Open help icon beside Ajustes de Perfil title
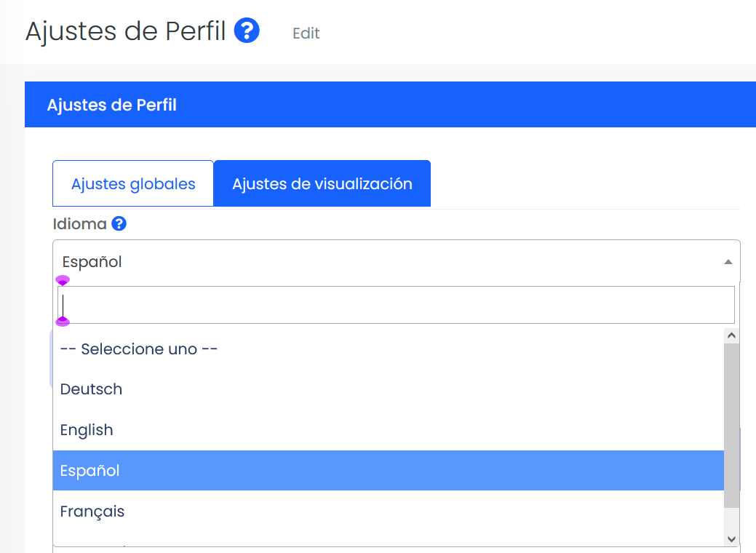 [247, 31]
